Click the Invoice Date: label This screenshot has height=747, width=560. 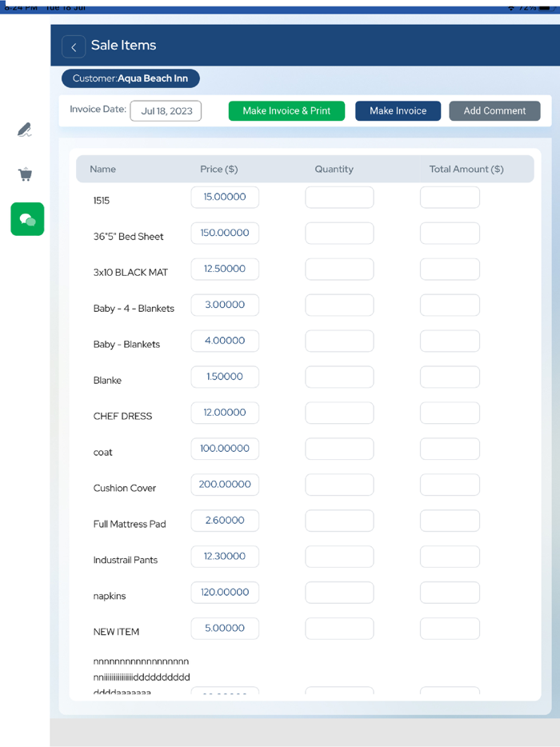98,109
